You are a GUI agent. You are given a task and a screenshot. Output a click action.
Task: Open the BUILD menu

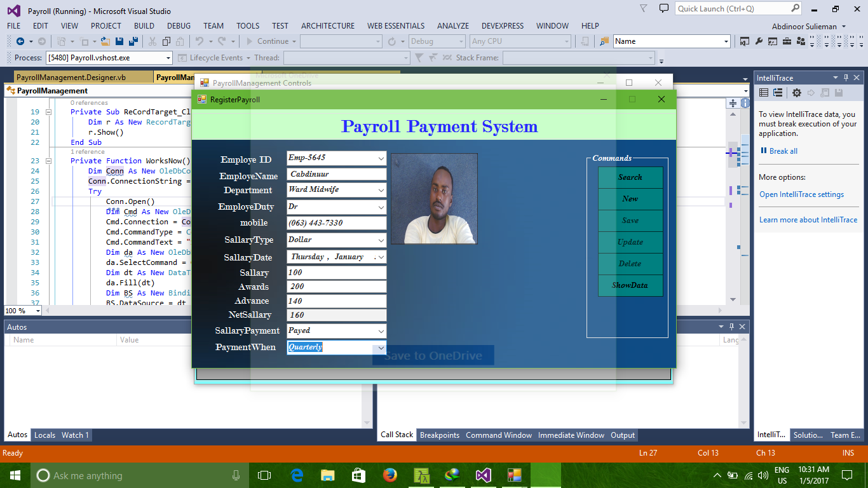(144, 25)
